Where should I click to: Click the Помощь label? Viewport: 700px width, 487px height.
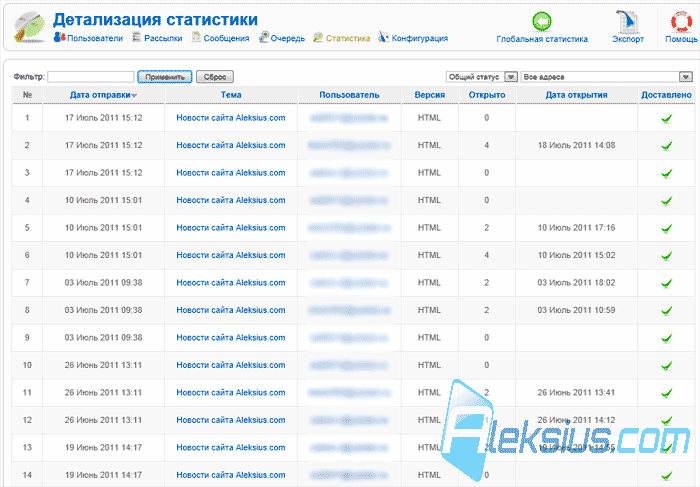(x=681, y=39)
